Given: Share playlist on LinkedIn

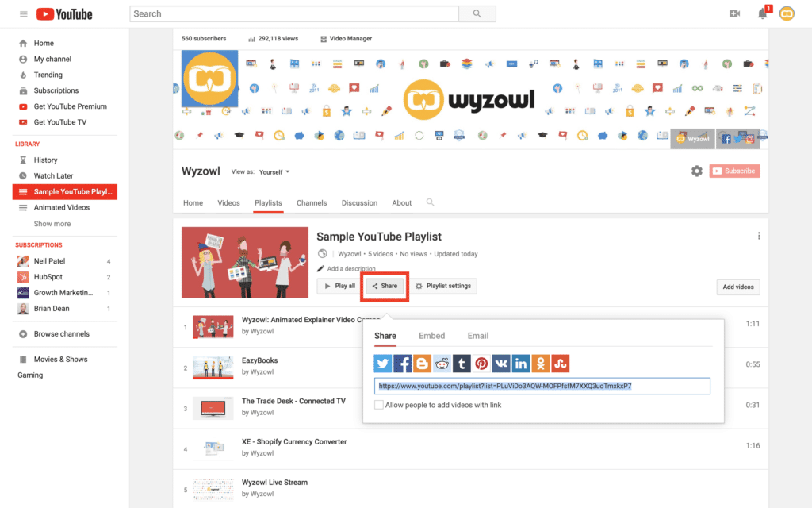Looking at the screenshot, I should (520, 364).
